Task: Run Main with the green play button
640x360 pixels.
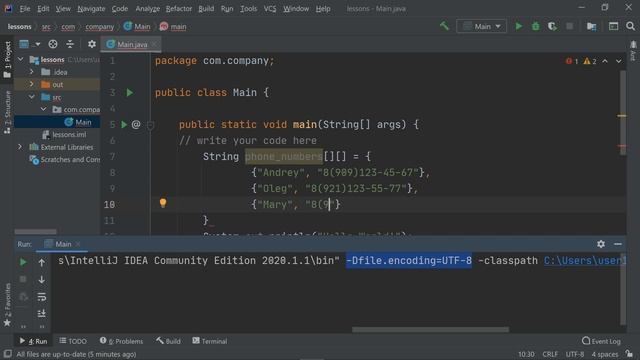Action: [x=518, y=26]
